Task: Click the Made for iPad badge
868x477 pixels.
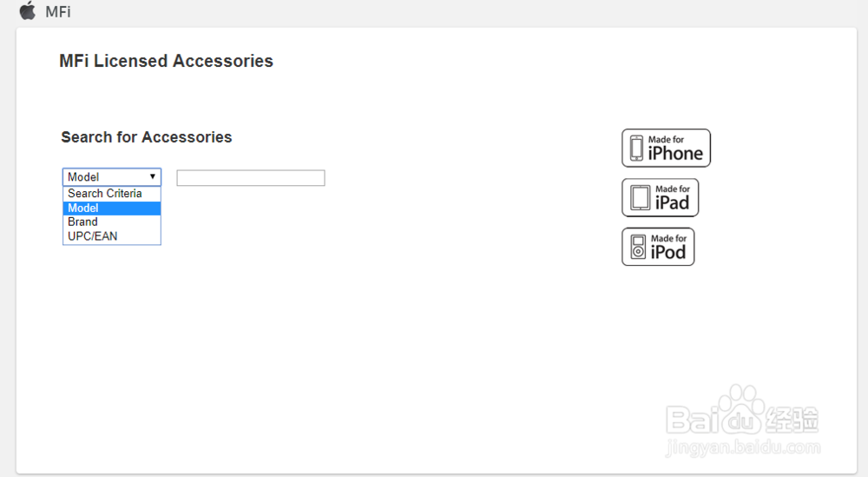Action: (x=660, y=197)
